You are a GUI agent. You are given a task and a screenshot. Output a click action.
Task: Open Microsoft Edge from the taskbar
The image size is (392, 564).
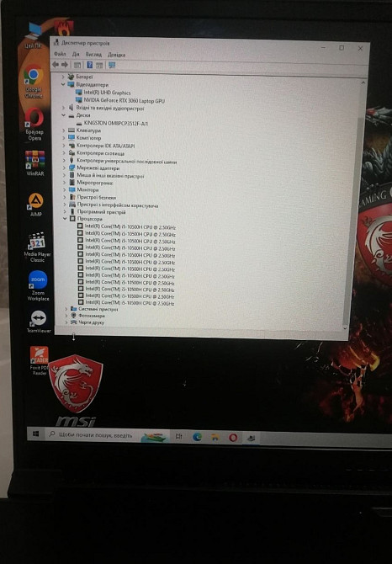pos(197,437)
